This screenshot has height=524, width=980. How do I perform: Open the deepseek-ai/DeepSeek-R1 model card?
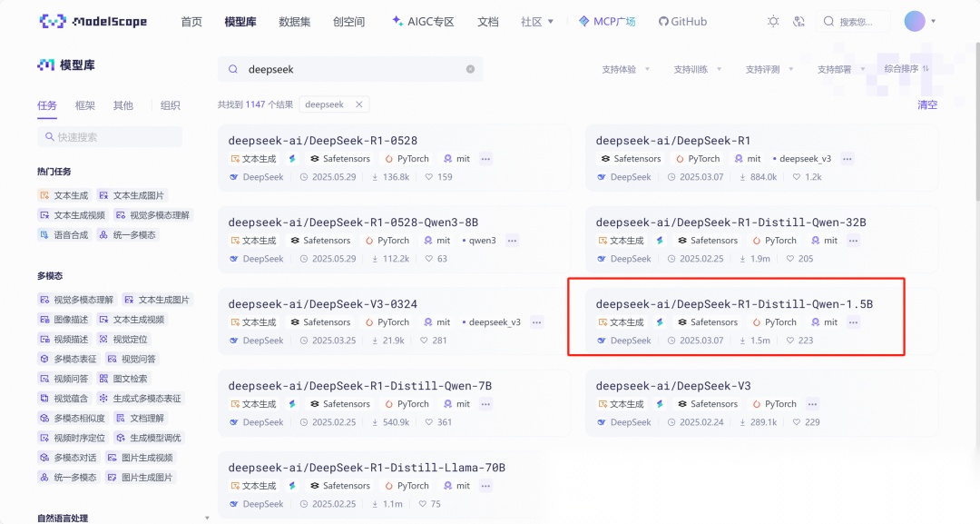[673, 141]
